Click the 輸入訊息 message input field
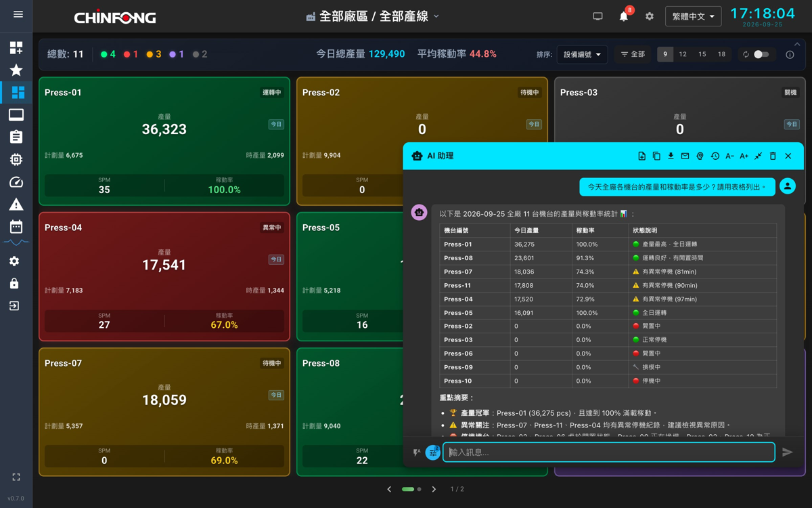The height and width of the screenshot is (508, 812). [x=608, y=452]
